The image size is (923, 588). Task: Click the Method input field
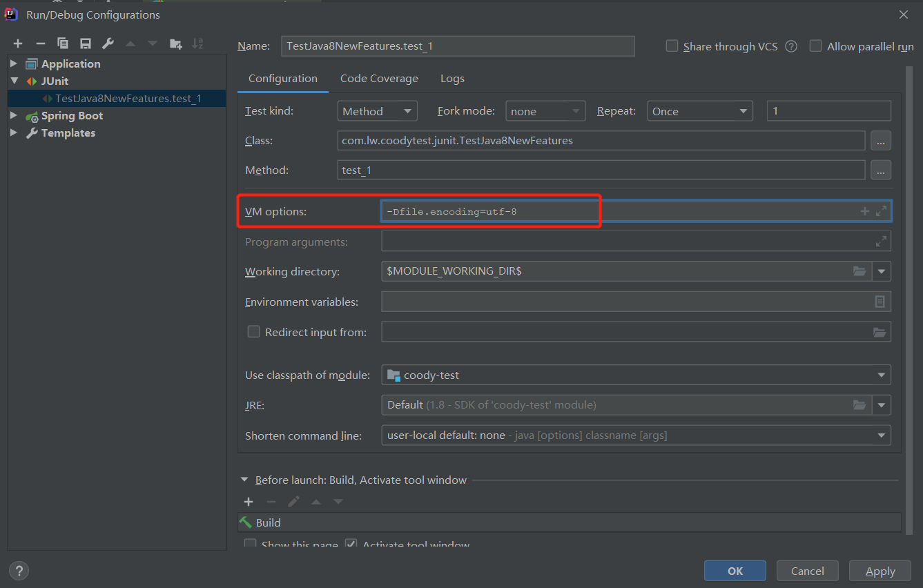click(601, 170)
